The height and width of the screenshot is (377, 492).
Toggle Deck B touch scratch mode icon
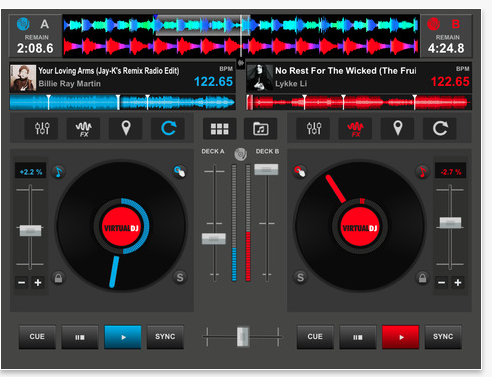(x=300, y=172)
